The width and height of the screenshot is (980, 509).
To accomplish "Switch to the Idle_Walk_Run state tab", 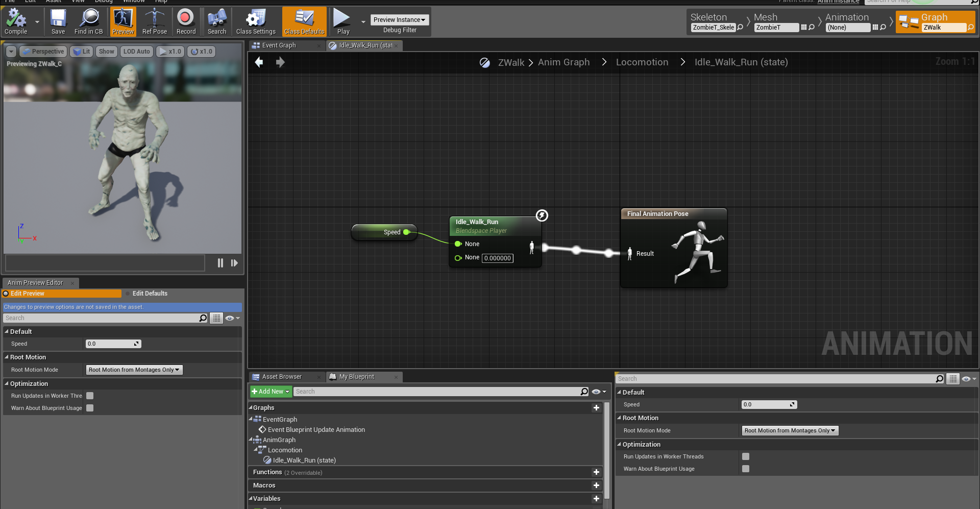I will (364, 45).
